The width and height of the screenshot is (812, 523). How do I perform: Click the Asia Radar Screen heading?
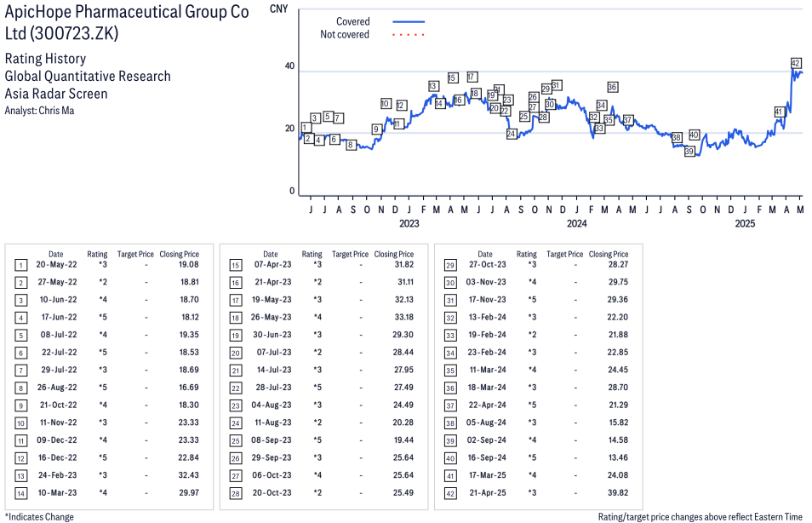(56, 94)
